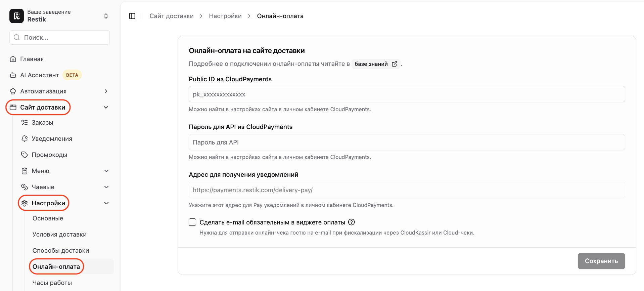This screenshot has height=291, width=644.
Task: Toggle the sidebar panel icon
Action: [x=132, y=16]
